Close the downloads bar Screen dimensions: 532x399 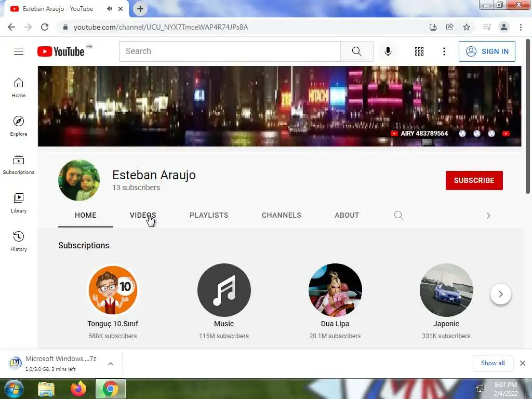(x=523, y=363)
